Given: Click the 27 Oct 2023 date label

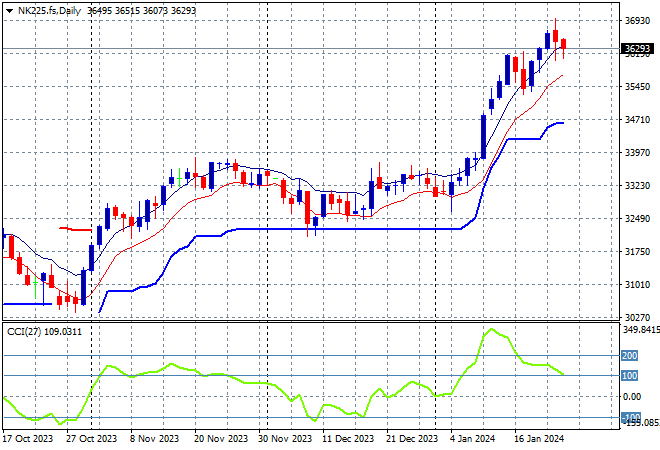Looking at the screenshot, I should [91, 439].
